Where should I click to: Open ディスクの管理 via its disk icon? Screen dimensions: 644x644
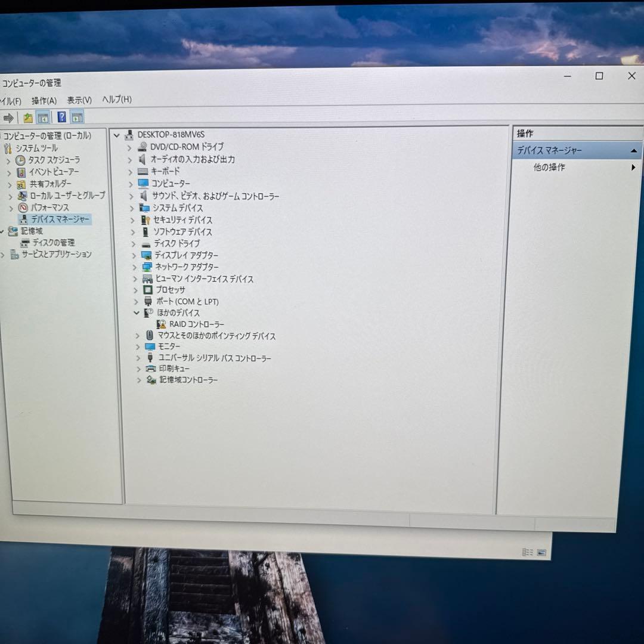coord(25,243)
